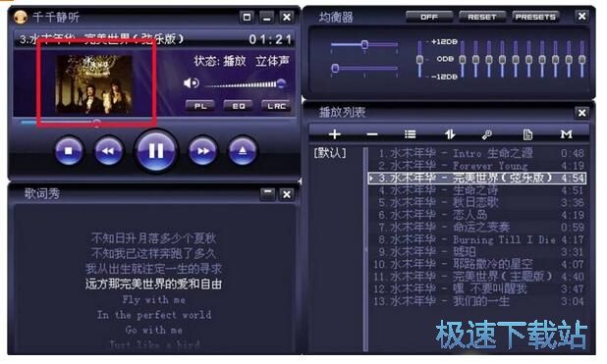
Task: Click the elapsed time display 01:21
Action: click(270, 39)
